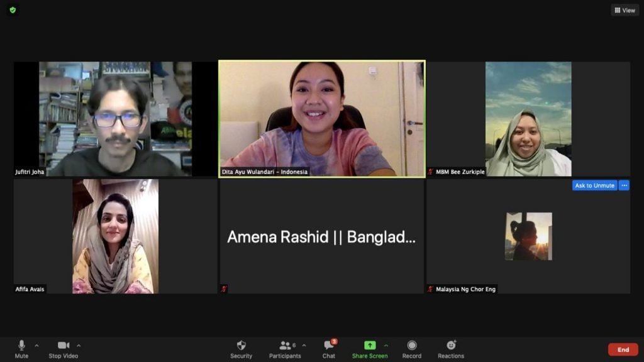Open the Reactions emoji menu

click(451, 346)
